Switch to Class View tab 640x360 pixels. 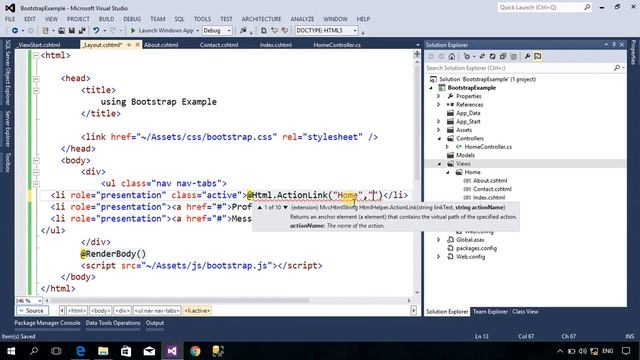(525, 311)
